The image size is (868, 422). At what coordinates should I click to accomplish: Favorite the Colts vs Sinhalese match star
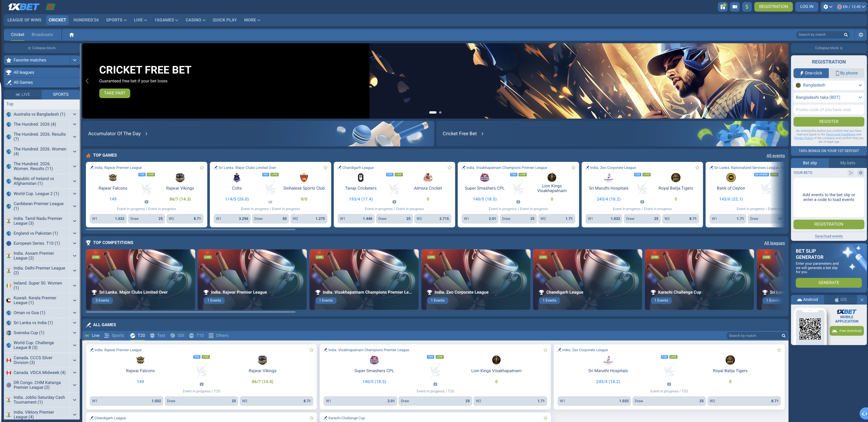[326, 168]
